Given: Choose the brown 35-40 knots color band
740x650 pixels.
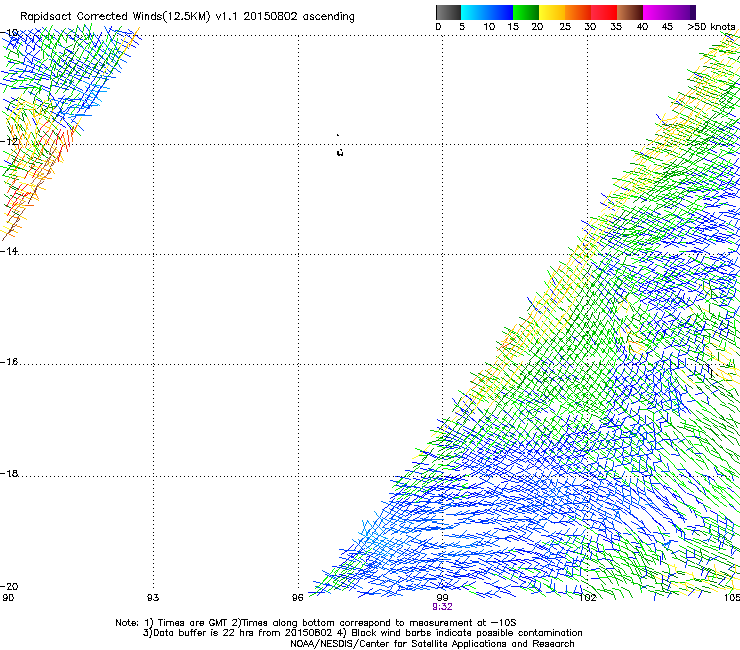Looking at the screenshot, I should pos(630,12).
